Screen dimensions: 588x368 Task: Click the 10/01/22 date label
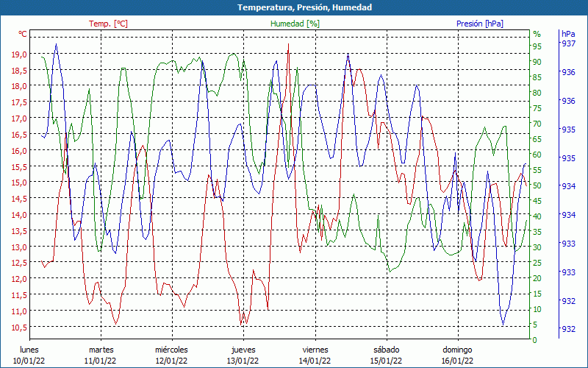29,361
